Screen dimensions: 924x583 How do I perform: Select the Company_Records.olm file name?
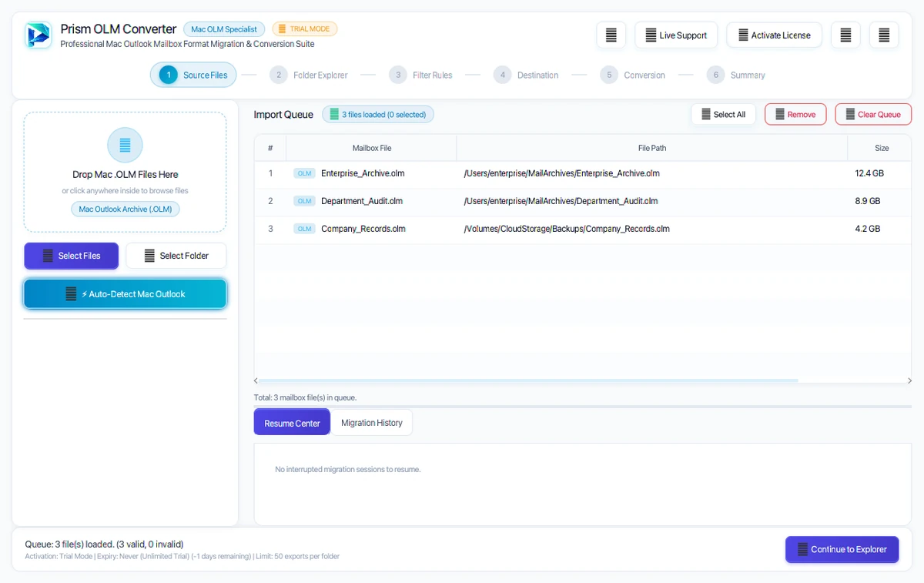pos(363,229)
